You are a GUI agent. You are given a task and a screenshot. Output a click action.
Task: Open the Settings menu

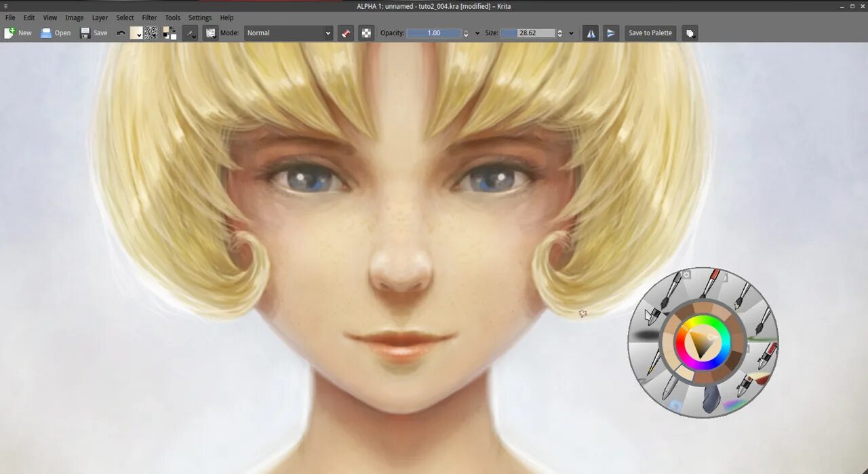click(200, 18)
